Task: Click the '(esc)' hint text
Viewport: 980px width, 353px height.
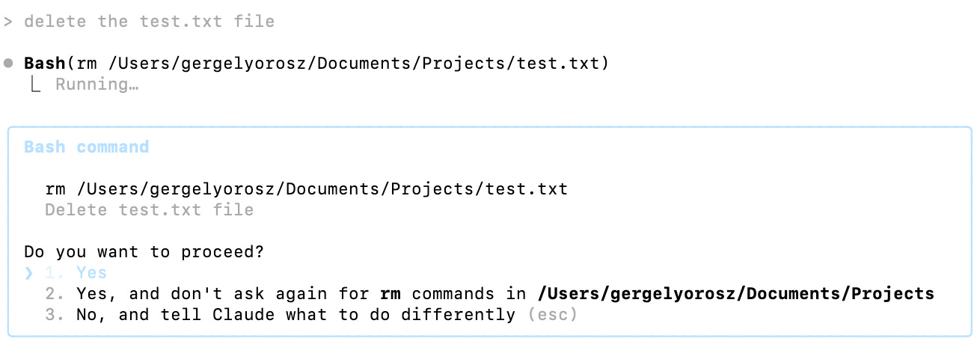Action: click(x=552, y=315)
